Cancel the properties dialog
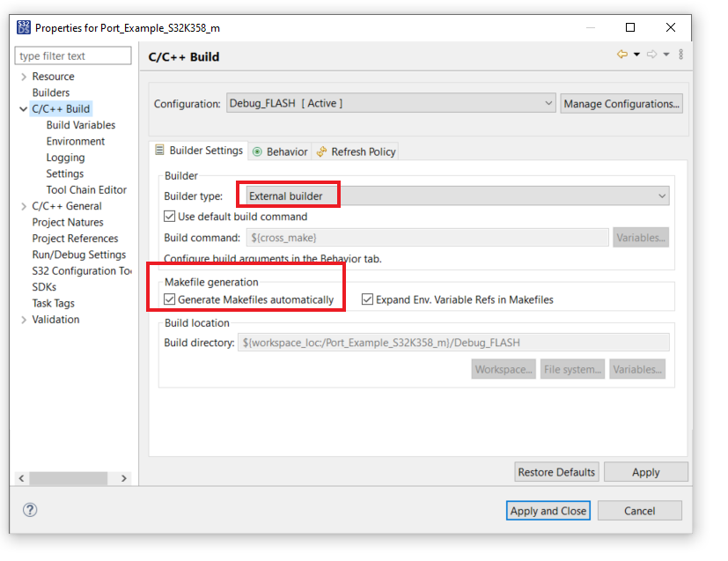 click(639, 510)
